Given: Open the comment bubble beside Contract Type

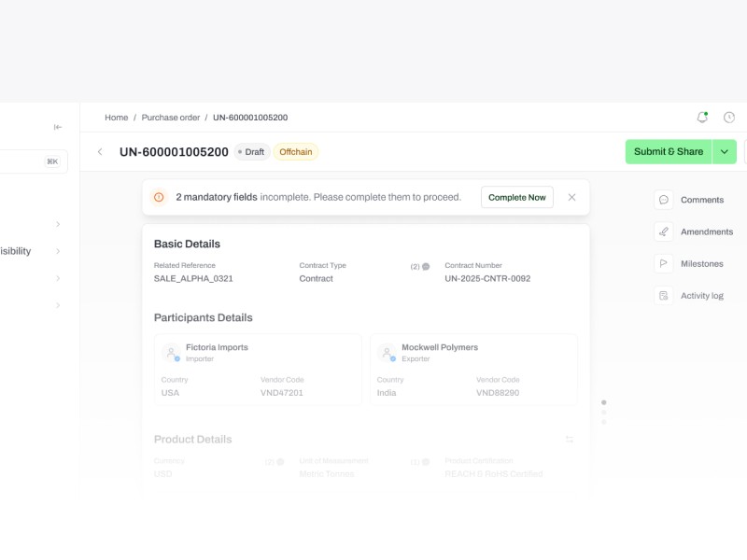Looking at the screenshot, I should (426, 267).
